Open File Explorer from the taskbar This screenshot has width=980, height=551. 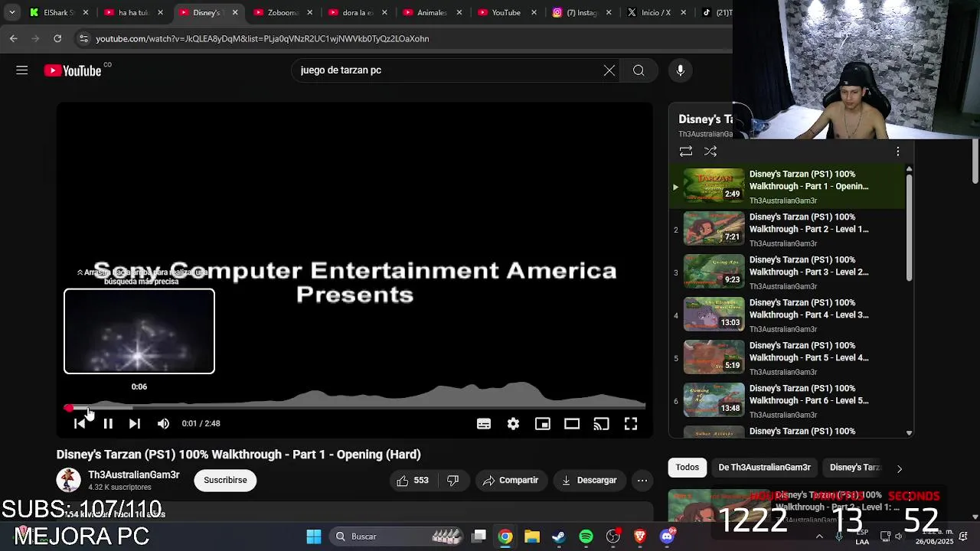pyautogui.click(x=532, y=536)
